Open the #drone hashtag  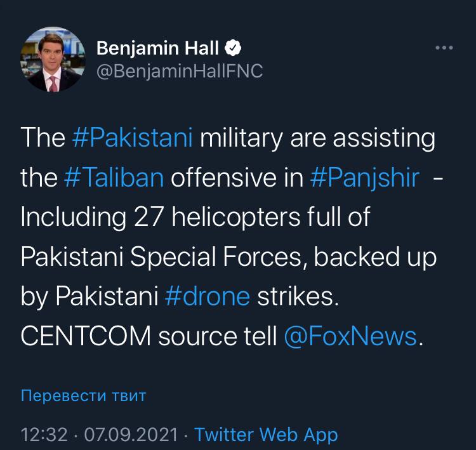click(x=207, y=297)
